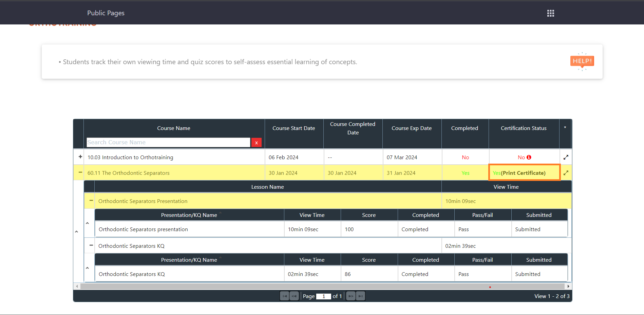Collapse the Orthodontic Separators KQ lesson
The height and width of the screenshot is (315, 644).
[91, 245]
